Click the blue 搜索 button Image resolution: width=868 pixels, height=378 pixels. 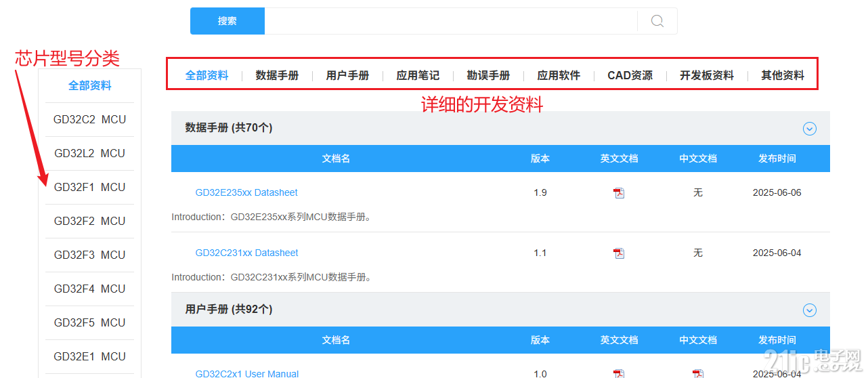227,21
